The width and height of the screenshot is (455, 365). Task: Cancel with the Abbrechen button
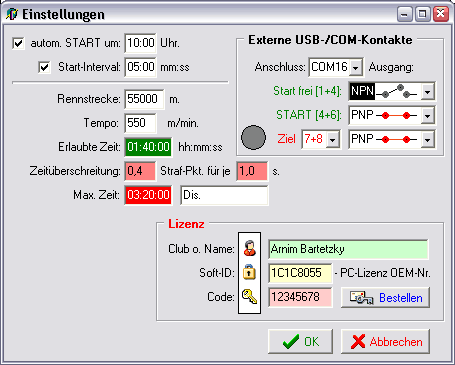(x=385, y=342)
